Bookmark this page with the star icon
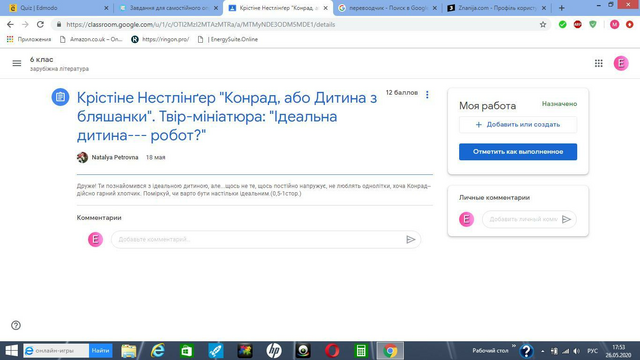640x360 pixels. [543, 24]
